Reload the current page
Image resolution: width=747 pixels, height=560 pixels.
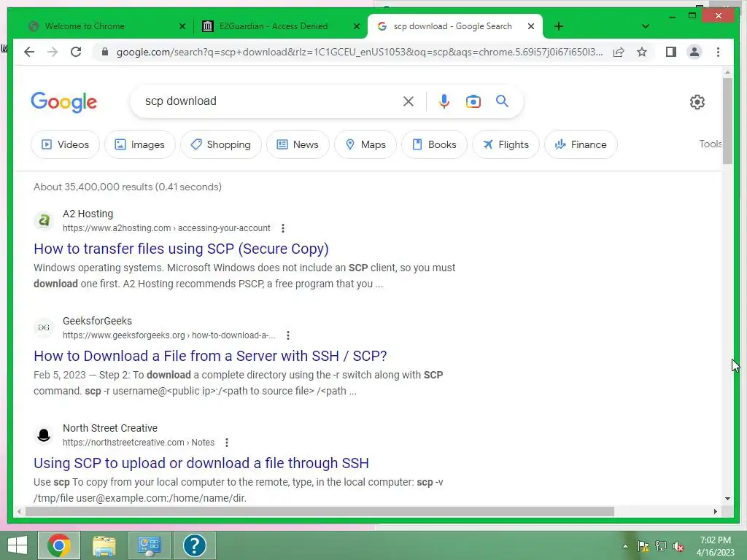[x=76, y=52]
